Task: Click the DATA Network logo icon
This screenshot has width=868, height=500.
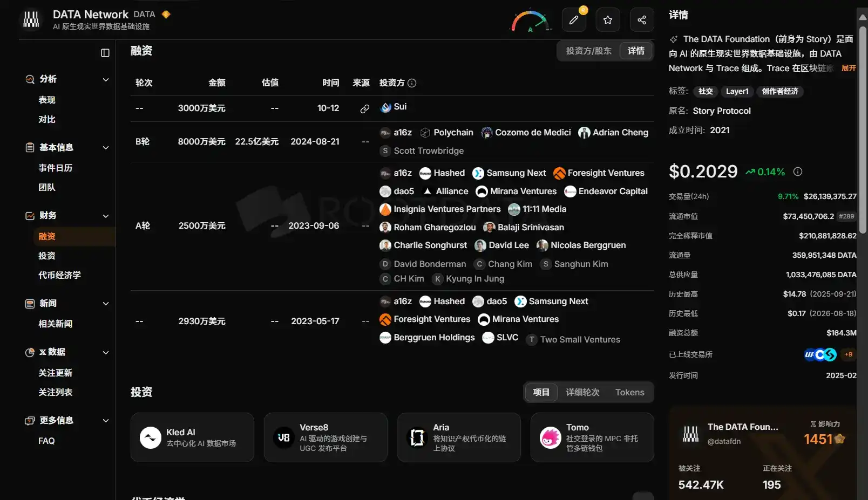Action: click(31, 20)
